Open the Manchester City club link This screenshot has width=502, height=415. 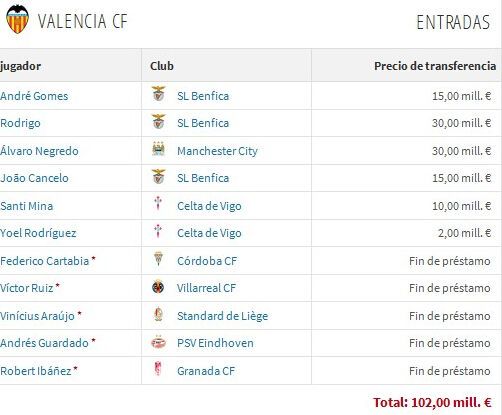click(217, 151)
